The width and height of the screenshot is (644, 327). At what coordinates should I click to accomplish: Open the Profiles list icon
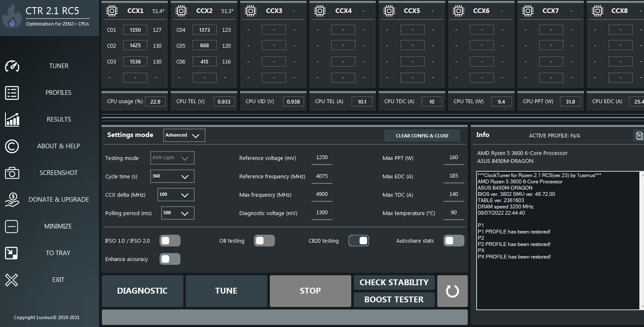(x=12, y=93)
